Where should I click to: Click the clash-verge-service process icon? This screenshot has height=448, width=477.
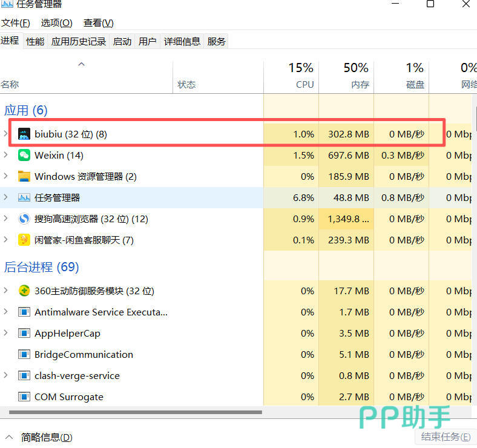24,376
